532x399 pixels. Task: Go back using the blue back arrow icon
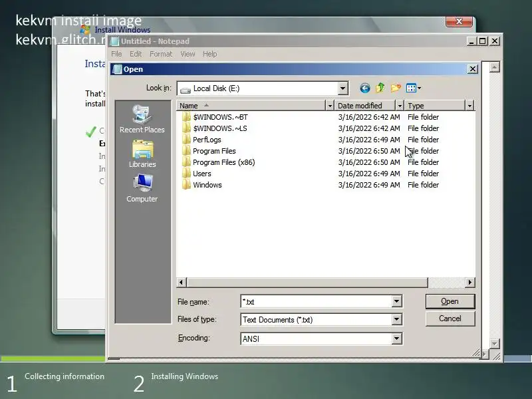364,88
